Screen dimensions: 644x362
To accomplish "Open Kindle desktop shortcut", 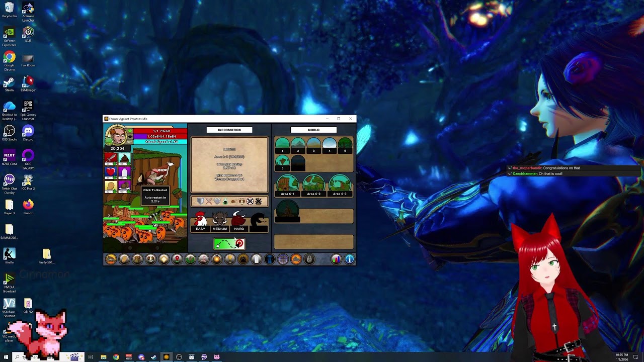I will pos(9,255).
